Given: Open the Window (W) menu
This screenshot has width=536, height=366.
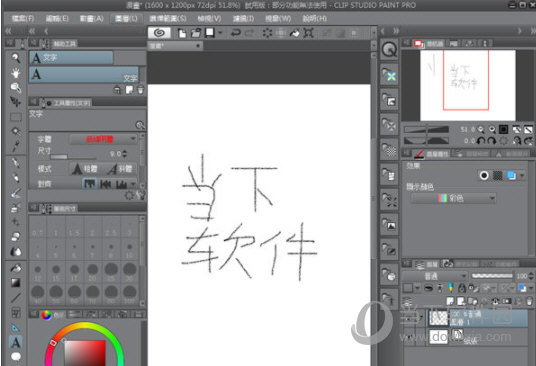Looking at the screenshot, I should pyautogui.click(x=278, y=18).
